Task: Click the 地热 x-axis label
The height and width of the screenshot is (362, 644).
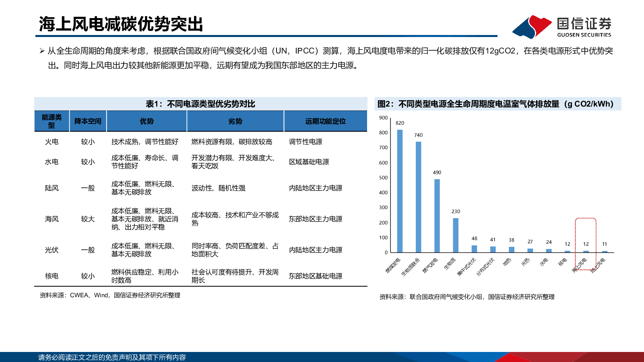Action: (x=508, y=261)
